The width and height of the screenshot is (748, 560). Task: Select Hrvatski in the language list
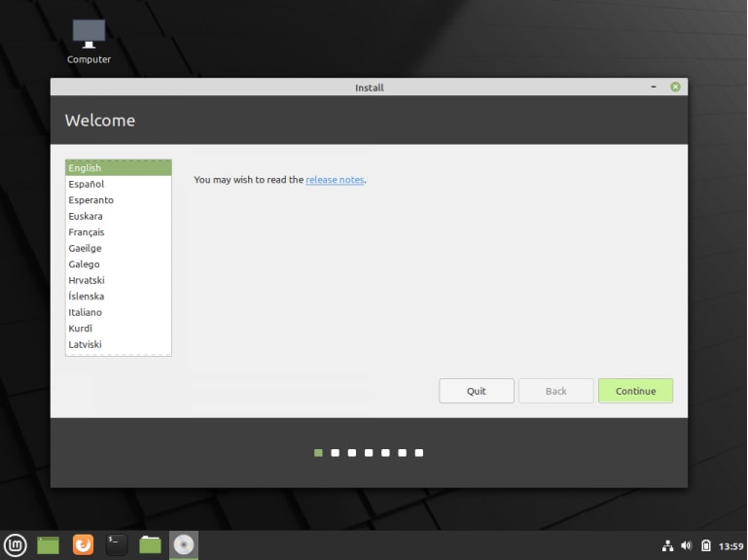coord(119,280)
